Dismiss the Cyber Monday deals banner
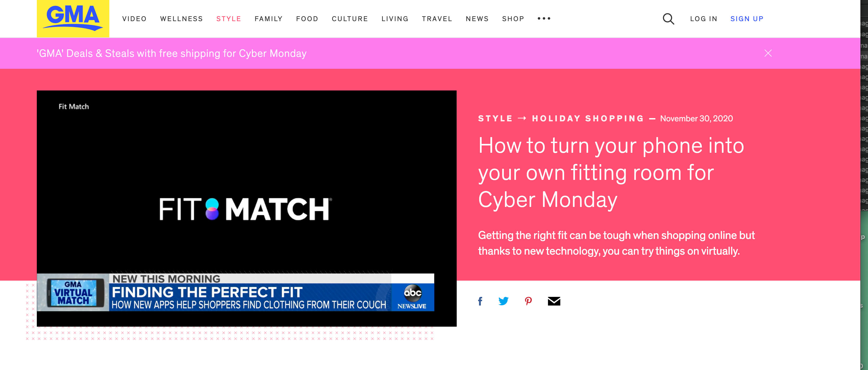Screen dimensions: 868x370 tap(768, 53)
